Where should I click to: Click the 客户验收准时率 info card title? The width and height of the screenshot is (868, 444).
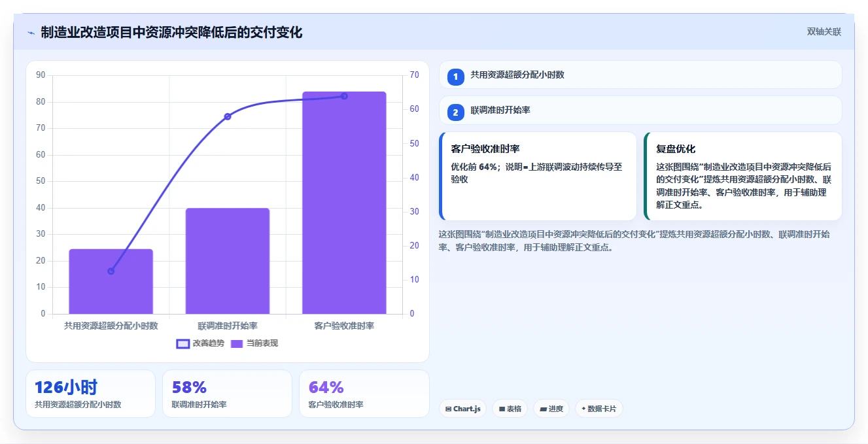click(485, 149)
